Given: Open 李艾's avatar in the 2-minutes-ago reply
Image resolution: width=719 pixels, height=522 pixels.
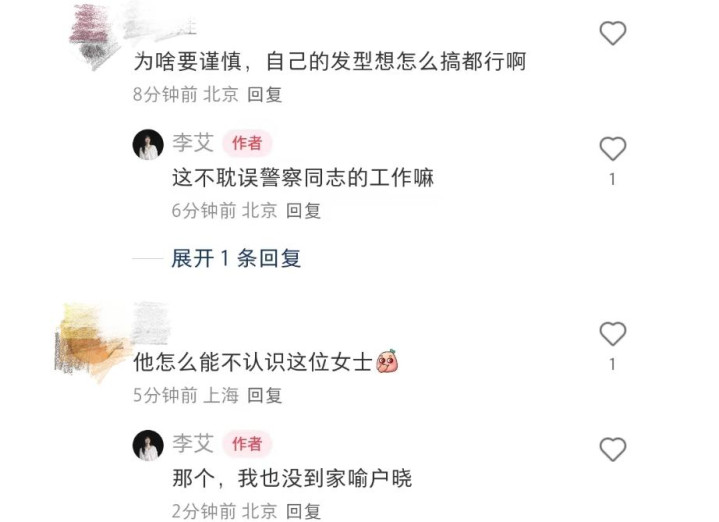Looking at the screenshot, I should tap(148, 445).
